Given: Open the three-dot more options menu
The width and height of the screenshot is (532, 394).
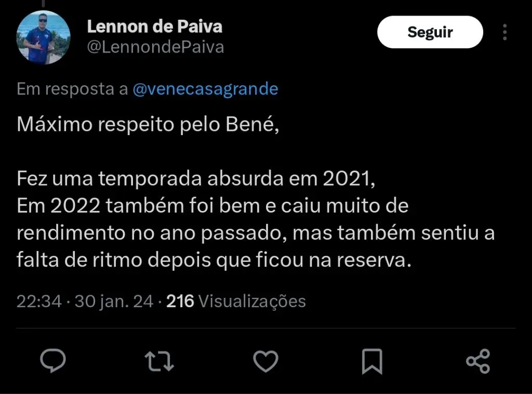Looking at the screenshot, I should [x=505, y=32].
